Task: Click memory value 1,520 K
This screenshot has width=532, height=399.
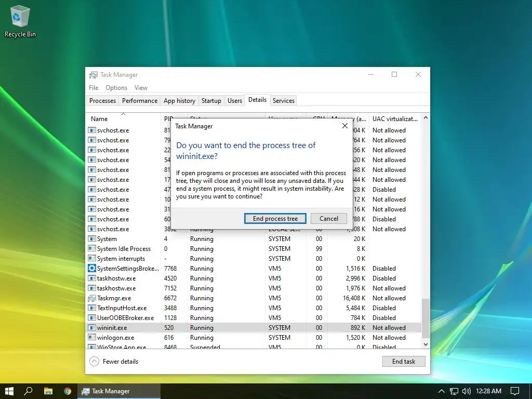Action: 355,338
